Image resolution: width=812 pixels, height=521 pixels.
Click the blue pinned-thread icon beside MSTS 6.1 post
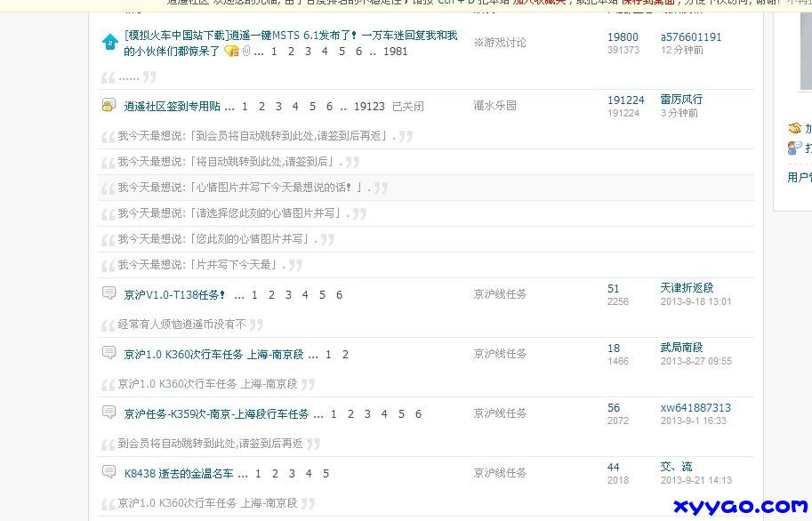tap(109, 42)
